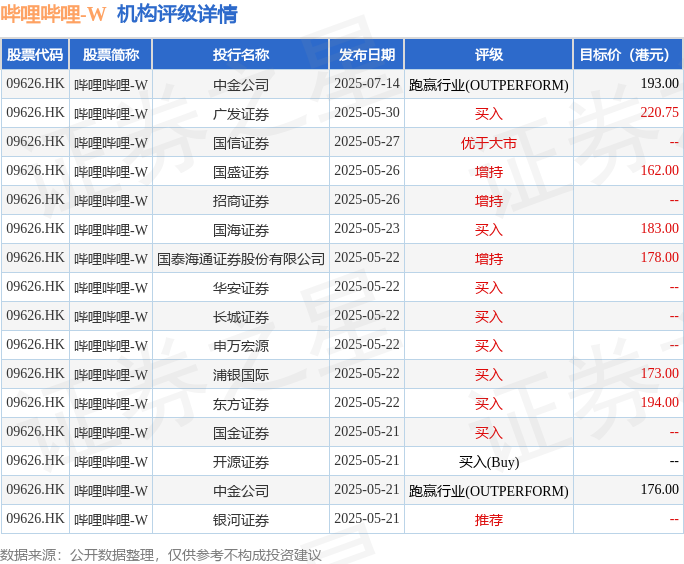Click the 股票简称 column header

coord(111,55)
